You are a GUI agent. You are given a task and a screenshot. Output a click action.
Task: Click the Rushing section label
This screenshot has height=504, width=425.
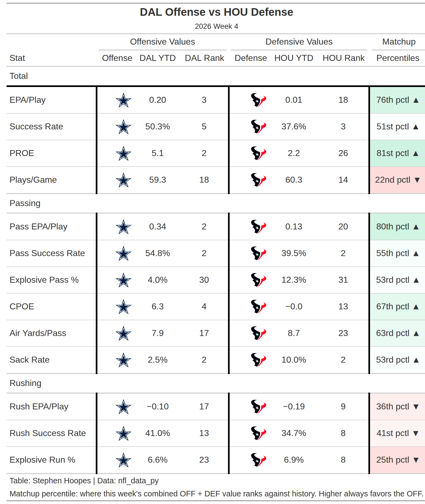tap(26, 383)
